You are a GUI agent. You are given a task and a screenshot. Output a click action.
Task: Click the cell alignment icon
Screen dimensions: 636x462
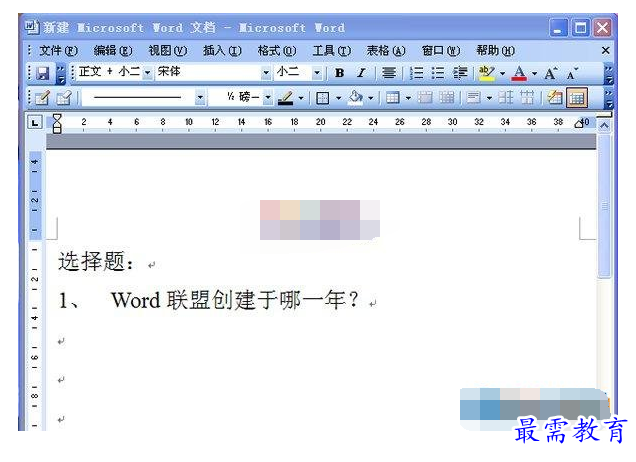(473, 98)
